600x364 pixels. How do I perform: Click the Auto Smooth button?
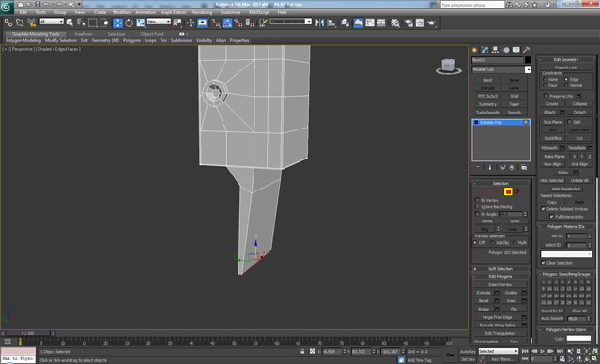552,319
